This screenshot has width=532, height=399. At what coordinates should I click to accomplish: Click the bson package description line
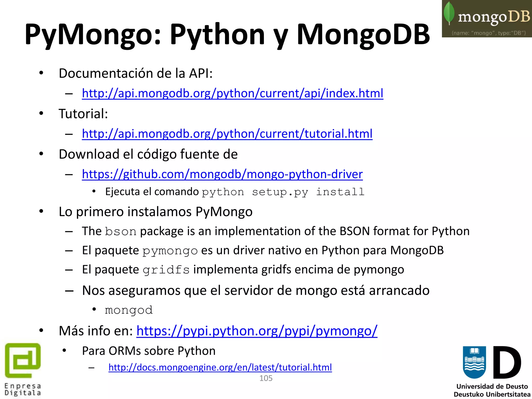pos(276,231)
